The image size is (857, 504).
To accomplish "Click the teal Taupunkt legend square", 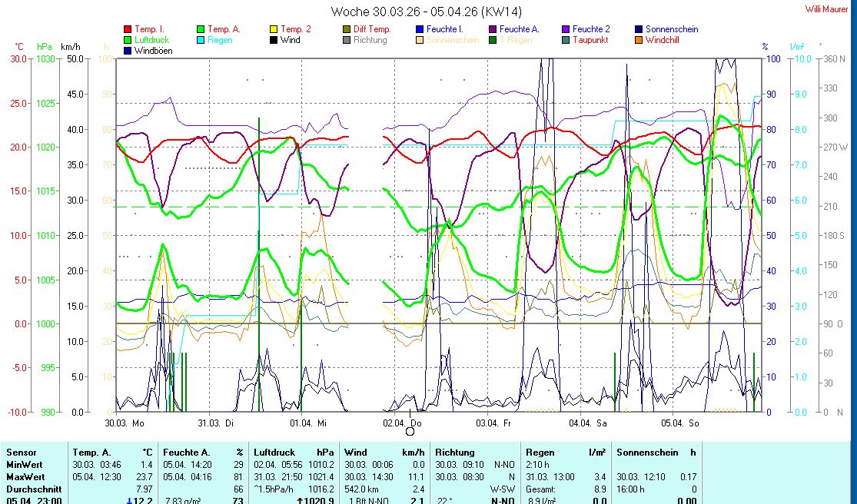I will click(566, 40).
